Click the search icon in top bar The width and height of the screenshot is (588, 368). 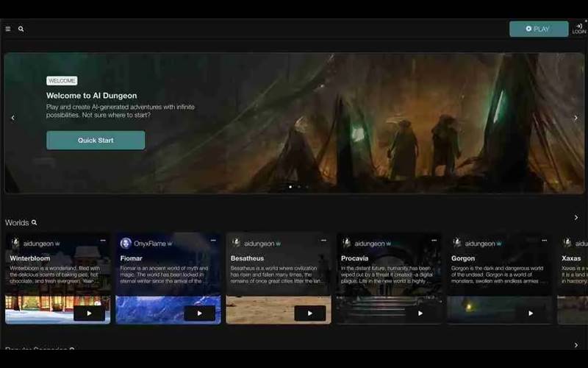click(21, 29)
